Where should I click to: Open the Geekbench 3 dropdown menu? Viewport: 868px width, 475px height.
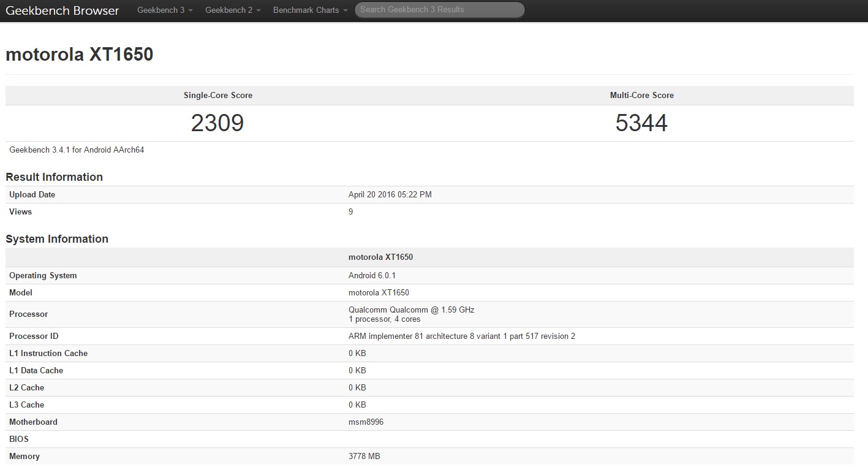165,10
